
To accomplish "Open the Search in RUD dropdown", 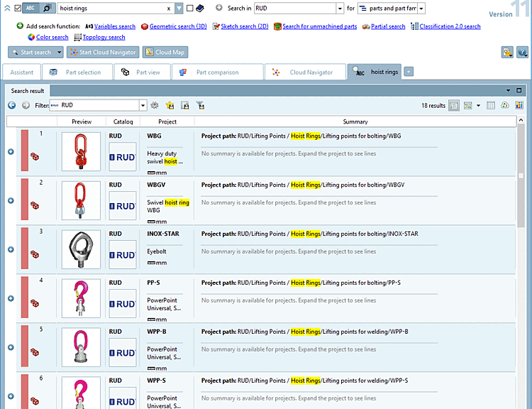I will (x=340, y=9).
